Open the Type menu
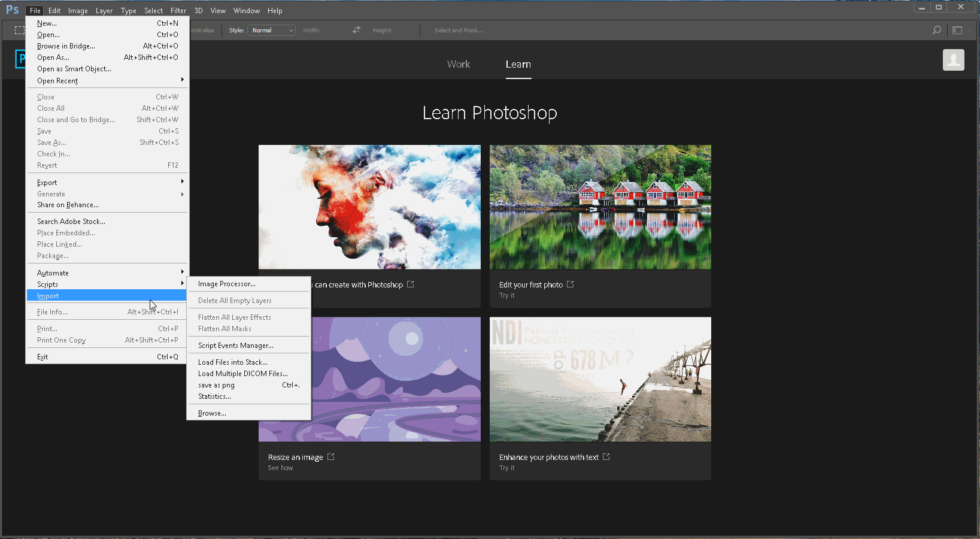Viewport: 980px width, 539px height. pos(129,10)
